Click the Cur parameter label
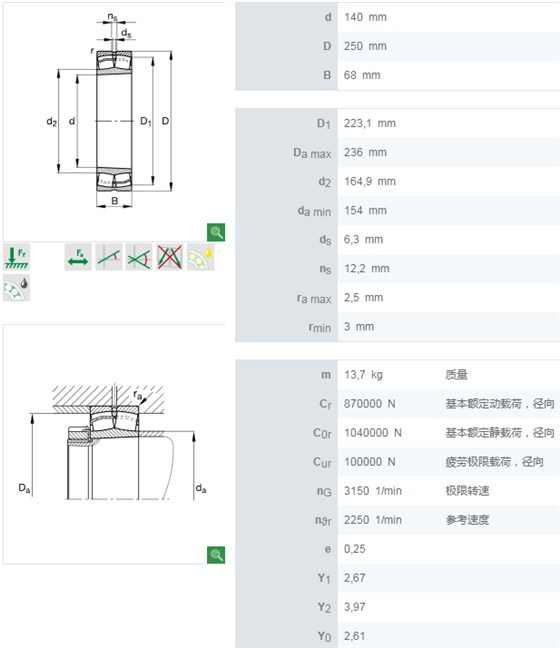The width and height of the screenshot is (560, 648). [x=322, y=462]
